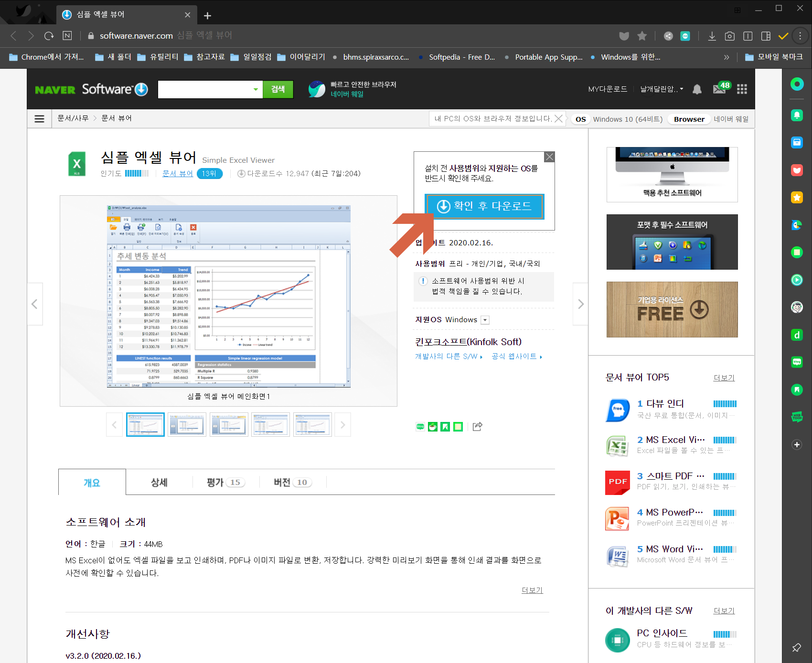The height and width of the screenshot is (663, 812).
Task: Open PC 인사이드 software icon
Action: pyautogui.click(x=617, y=640)
